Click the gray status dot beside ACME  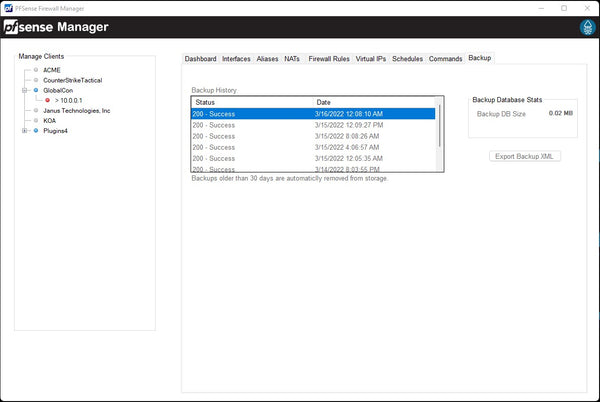tap(36, 70)
